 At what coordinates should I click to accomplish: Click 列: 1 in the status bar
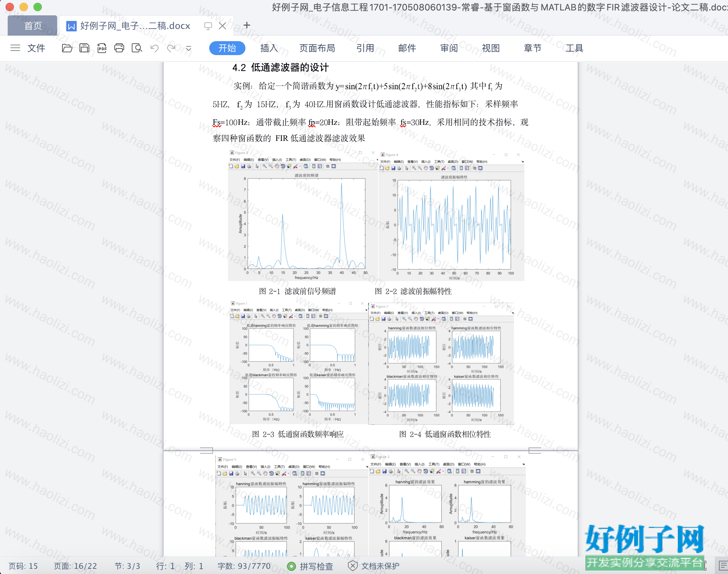pos(194,566)
